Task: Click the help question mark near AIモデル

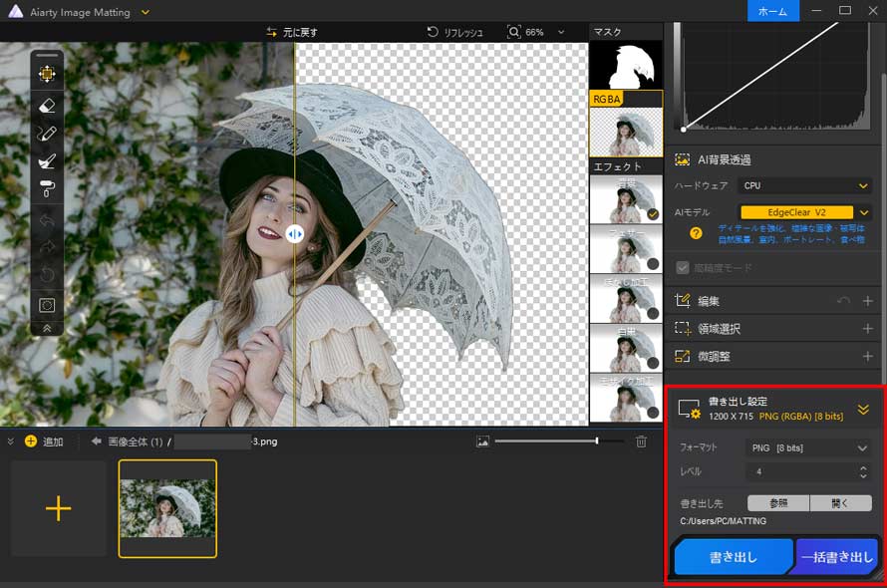Action: pyautogui.click(x=695, y=234)
